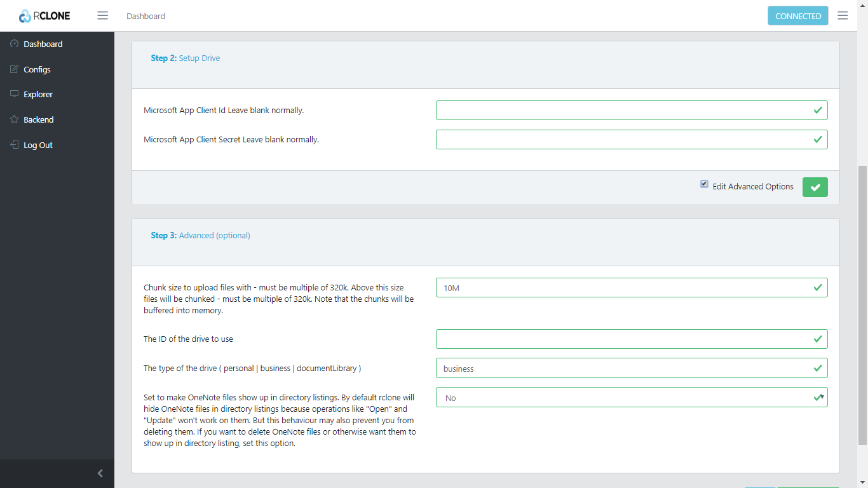Click the CONNECTED status button
The height and width of the screenshot is (488, 868).
tap(797, 16)
